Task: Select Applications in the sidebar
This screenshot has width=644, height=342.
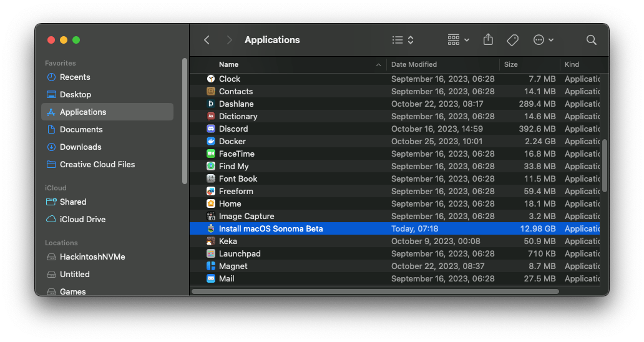Action: [107, 112]
